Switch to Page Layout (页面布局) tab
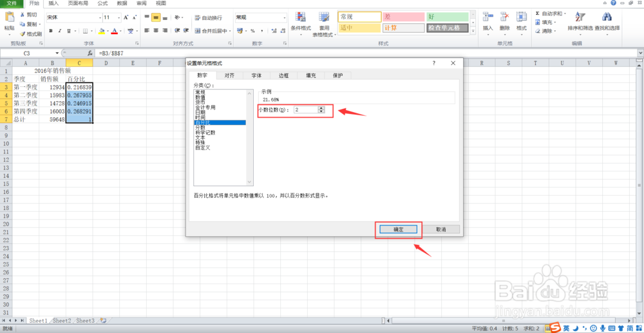The image size is (644, 333). [x=78, y=3]
